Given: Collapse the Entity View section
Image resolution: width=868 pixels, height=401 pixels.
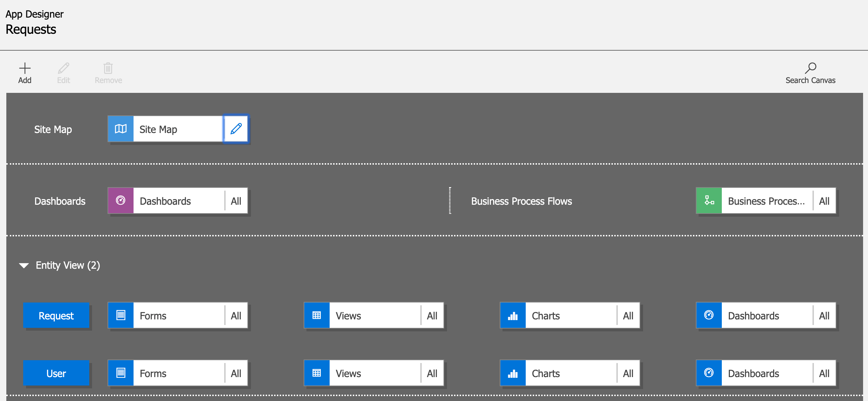Looking at the screenshot, I should click(24, 265).
